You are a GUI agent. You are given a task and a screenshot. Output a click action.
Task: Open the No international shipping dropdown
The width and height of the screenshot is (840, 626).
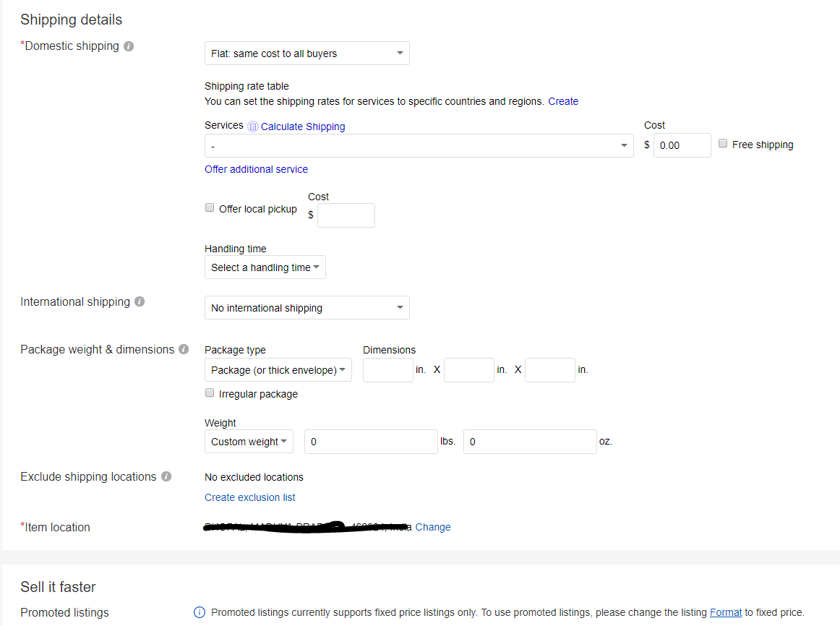[x=307, y=308]
